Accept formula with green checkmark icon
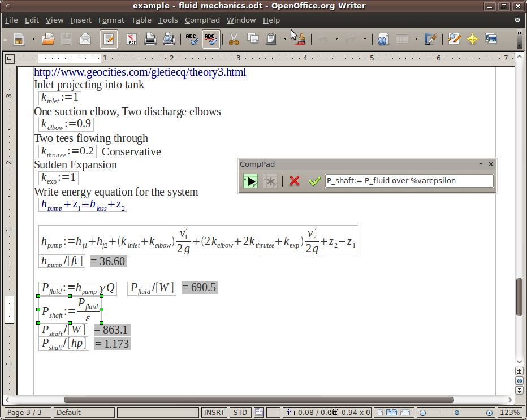 pos(314,181)
